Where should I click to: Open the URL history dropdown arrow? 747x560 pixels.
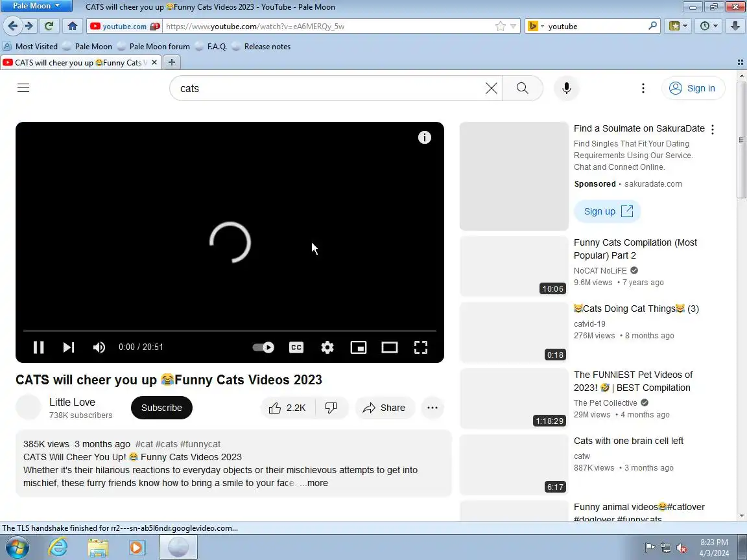(x=513, y=26)
